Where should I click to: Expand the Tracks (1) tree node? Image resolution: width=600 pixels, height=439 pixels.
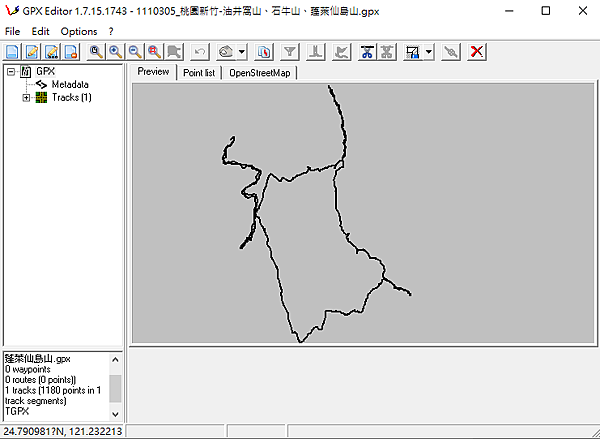(26, 98)
